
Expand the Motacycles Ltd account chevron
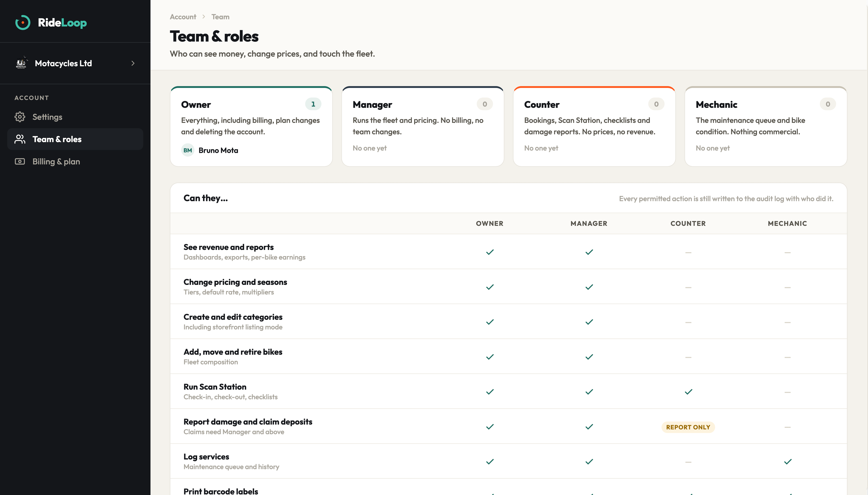click(x=133, y=63)
